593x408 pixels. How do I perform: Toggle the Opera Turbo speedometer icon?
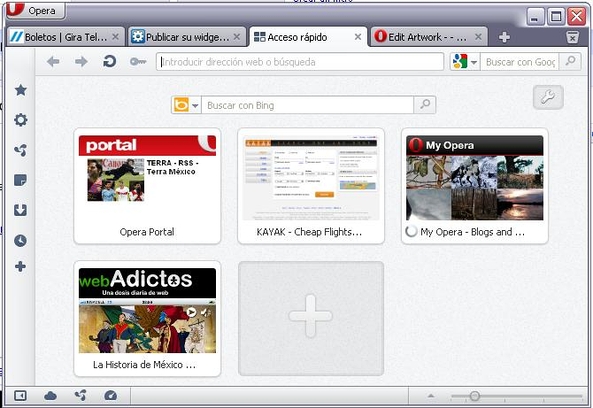pyautogui.click(x=110, y=396)
